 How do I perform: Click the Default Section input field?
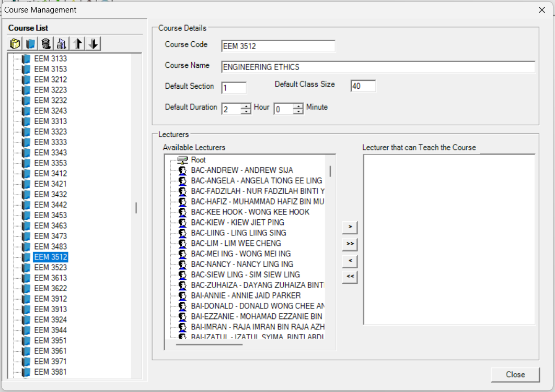pos(234,88)
